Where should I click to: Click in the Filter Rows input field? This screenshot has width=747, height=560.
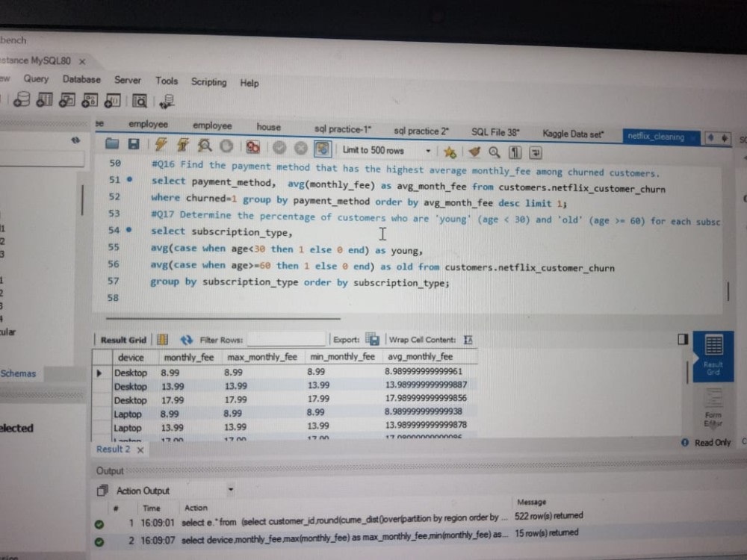pyautogui.click(x=286, y=339)
